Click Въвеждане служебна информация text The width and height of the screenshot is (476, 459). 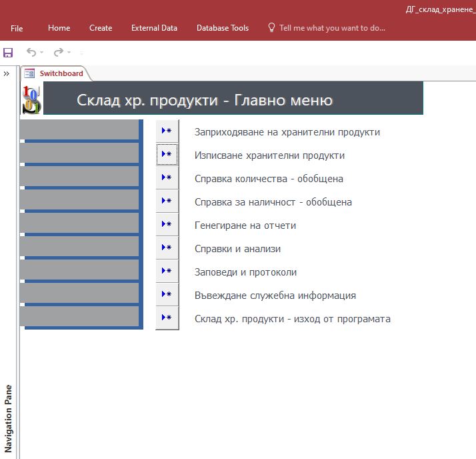[x=275, y=296]
